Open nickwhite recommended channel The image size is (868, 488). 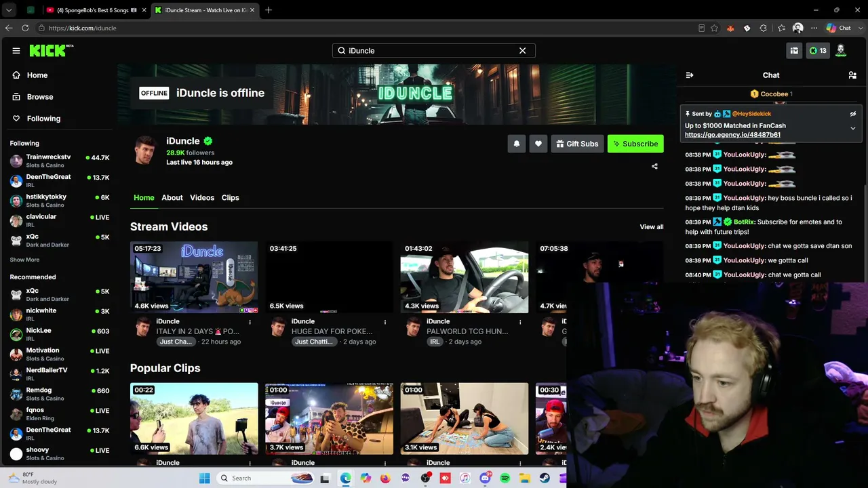coord(58,314)
